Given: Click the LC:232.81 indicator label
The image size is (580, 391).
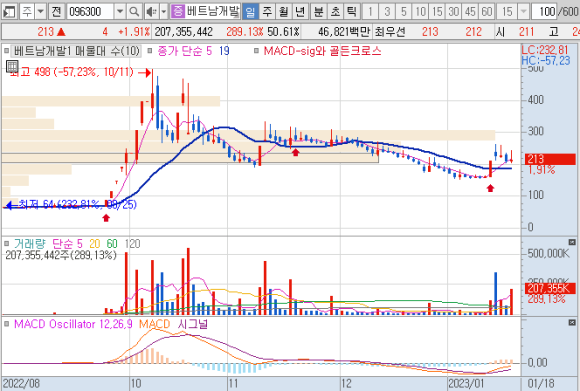Looking at the screenshot, I should [544, 50].
